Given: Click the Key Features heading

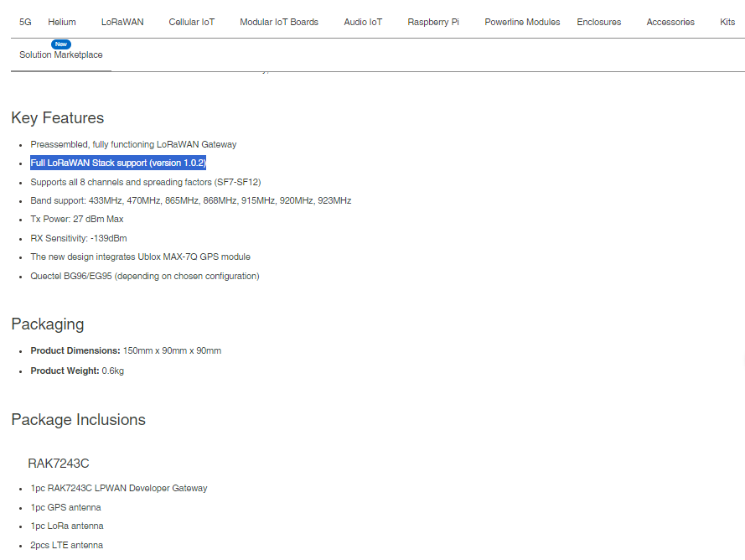Looking at the screenshot, I should 58,118.
